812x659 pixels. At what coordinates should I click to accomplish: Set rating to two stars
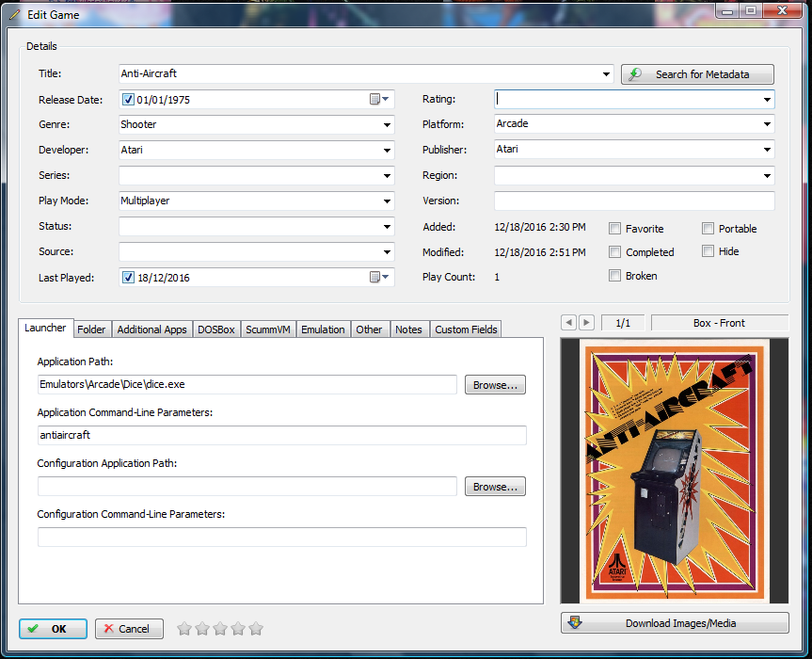tap(202, 629)
